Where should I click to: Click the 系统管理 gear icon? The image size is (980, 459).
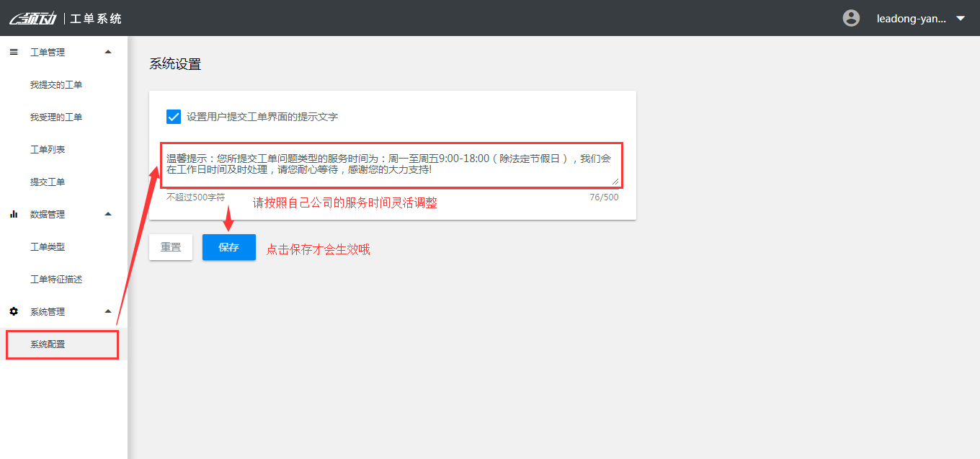point(14,311)
